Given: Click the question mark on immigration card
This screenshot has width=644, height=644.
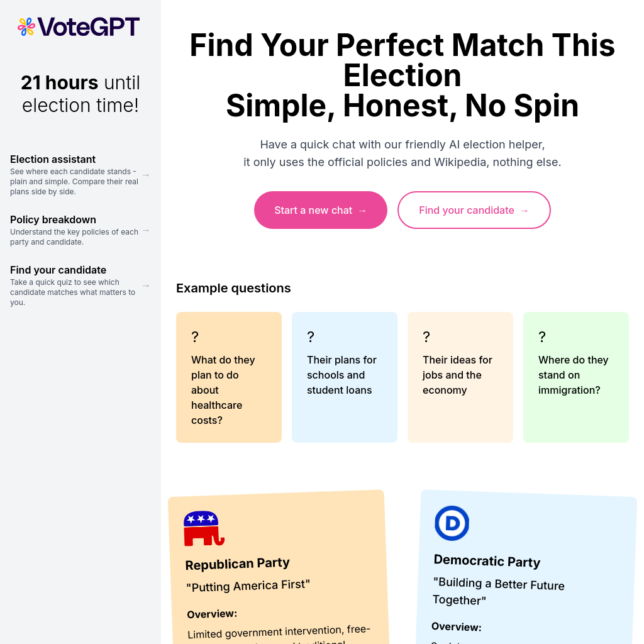Looking at the screenshot, I should (542, 337).
